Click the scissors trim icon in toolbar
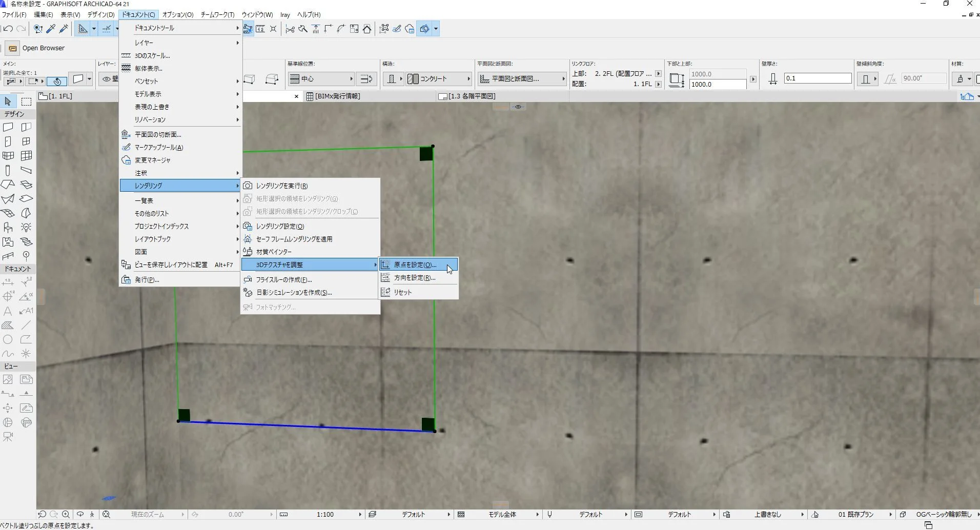The height and width of the screenshot is (530, 980). 290,29
